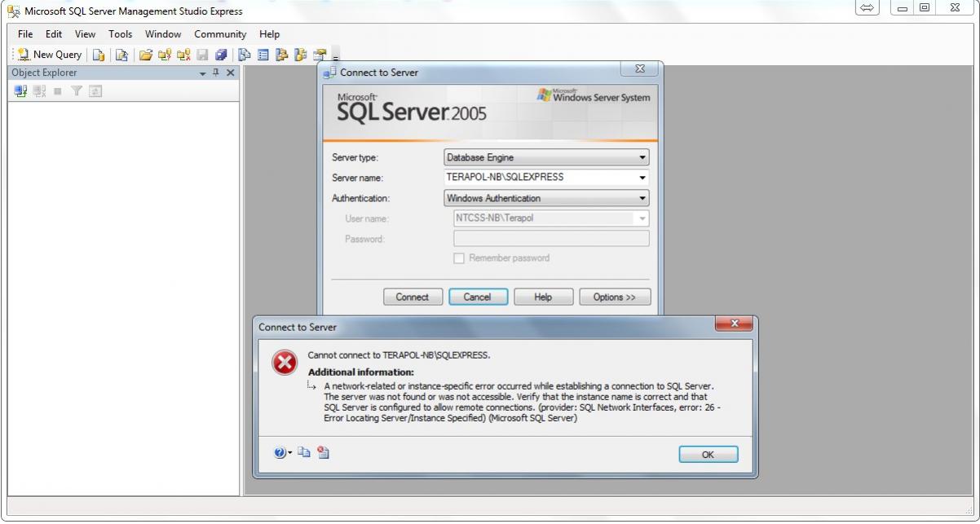
Task: Click the copy message text icon
Action: [x=306, y=452]
